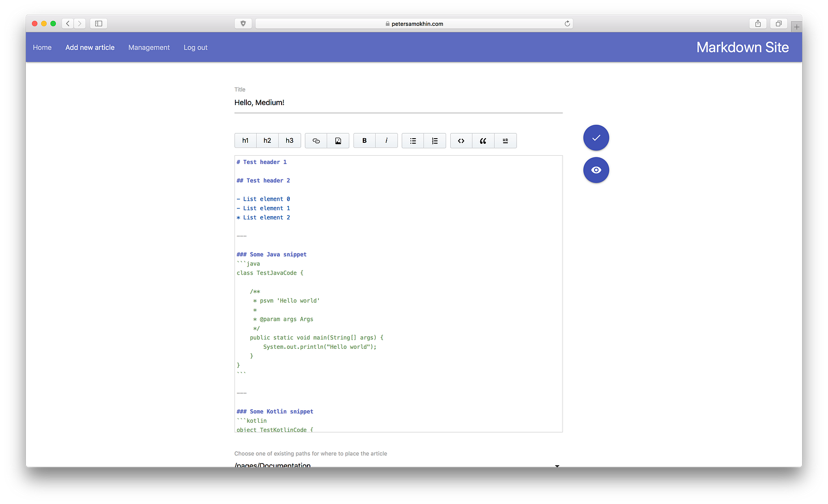Insert a code block with the angle brackets icon
828x504 pixels.
[461, 141]
